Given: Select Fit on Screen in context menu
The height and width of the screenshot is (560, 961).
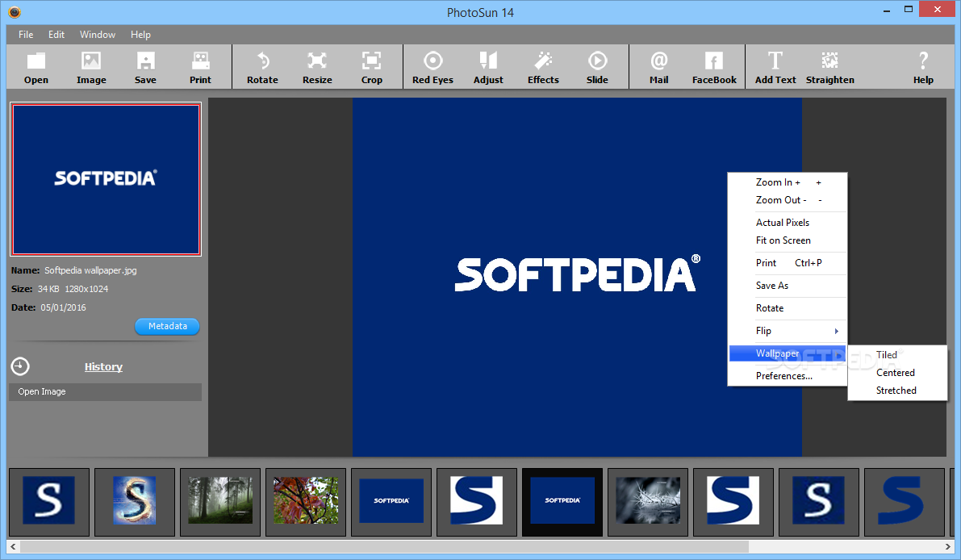Looking at the screenshot, I should 788,240.
